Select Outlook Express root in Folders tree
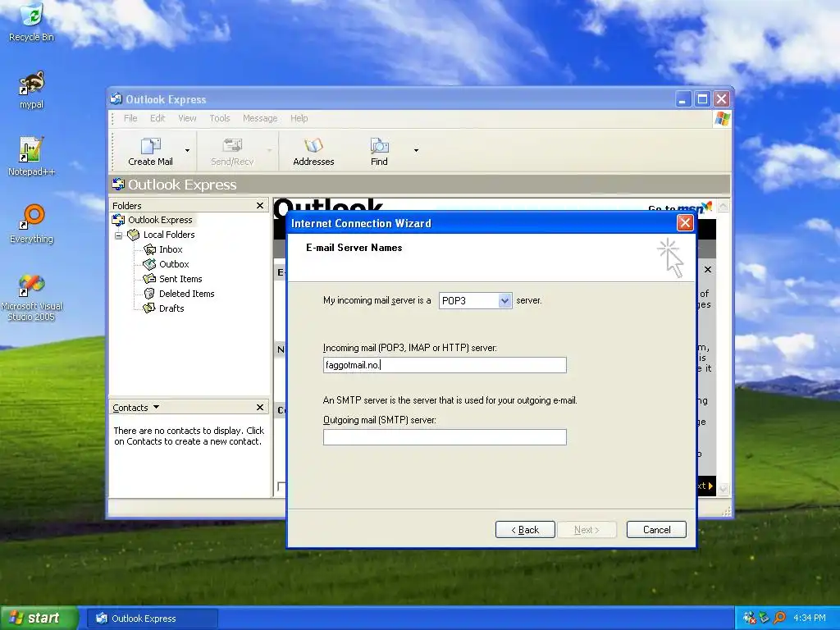This screenshot has width=840, height=630. click(159, 220)
